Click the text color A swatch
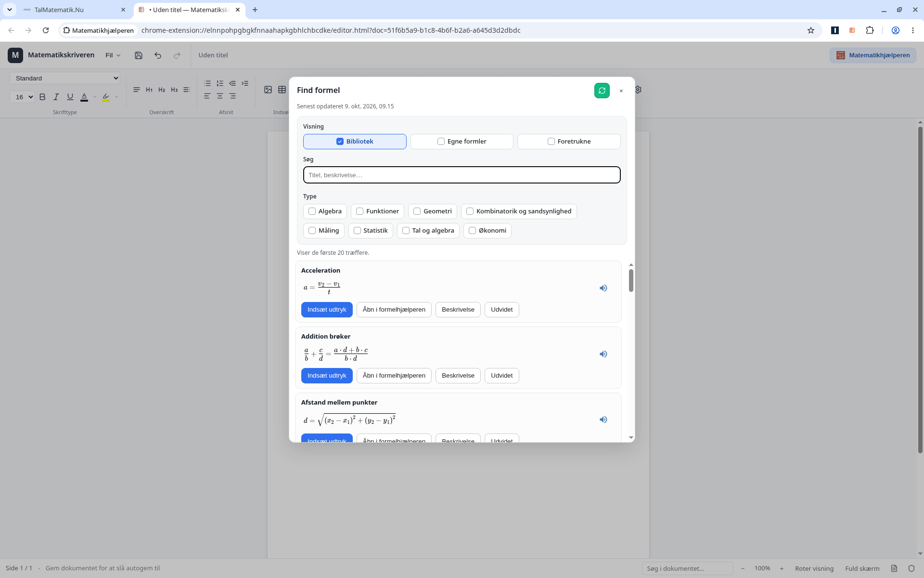 pos(84,97)
